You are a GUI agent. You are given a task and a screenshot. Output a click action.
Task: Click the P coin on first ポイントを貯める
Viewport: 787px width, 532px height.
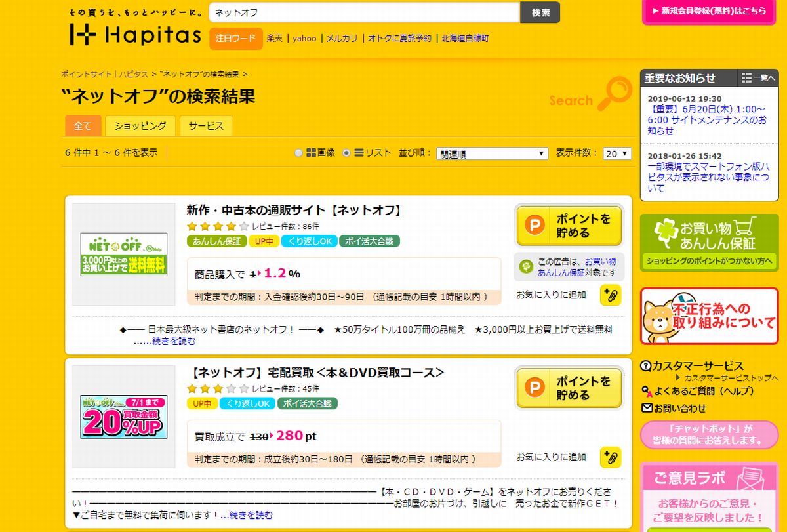(535, 226)
